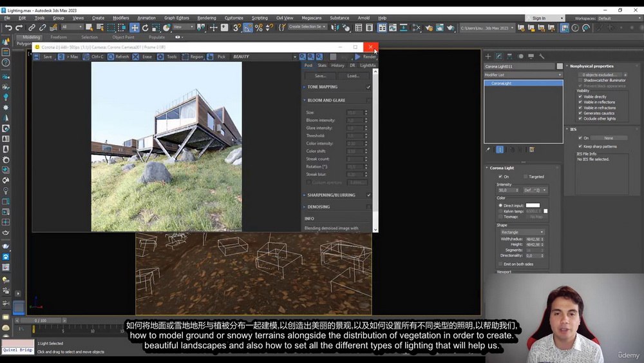Toggle the Targeted checkbox for Corona Light

click(x=526, y=177)
